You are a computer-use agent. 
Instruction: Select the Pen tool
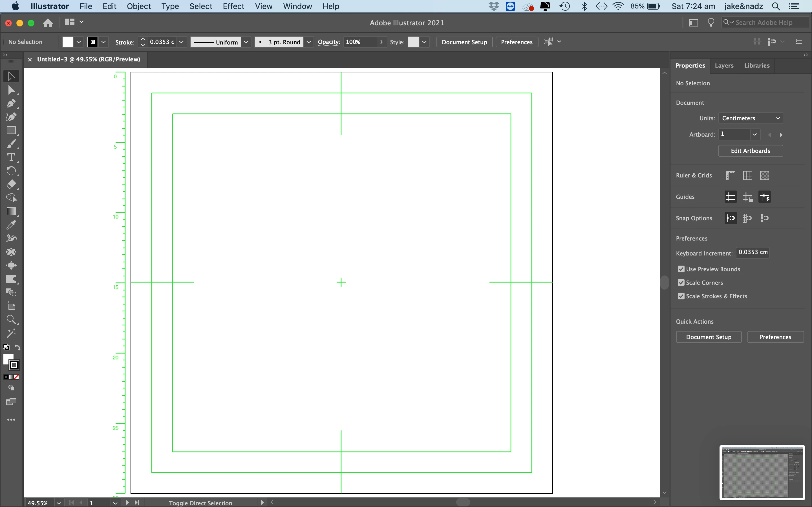(11, 103)
